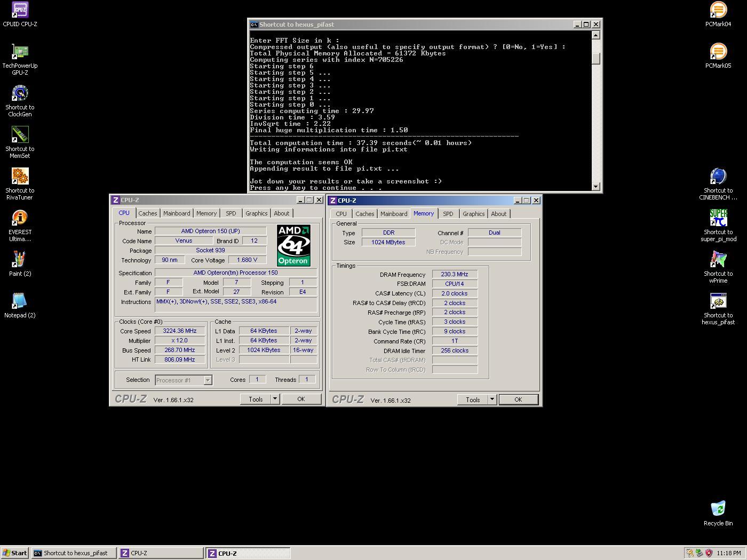Viewport: 747px width, 560px height.
Task: Click the taskbar clock 11:18 PM
Action: tap(729, 553)
